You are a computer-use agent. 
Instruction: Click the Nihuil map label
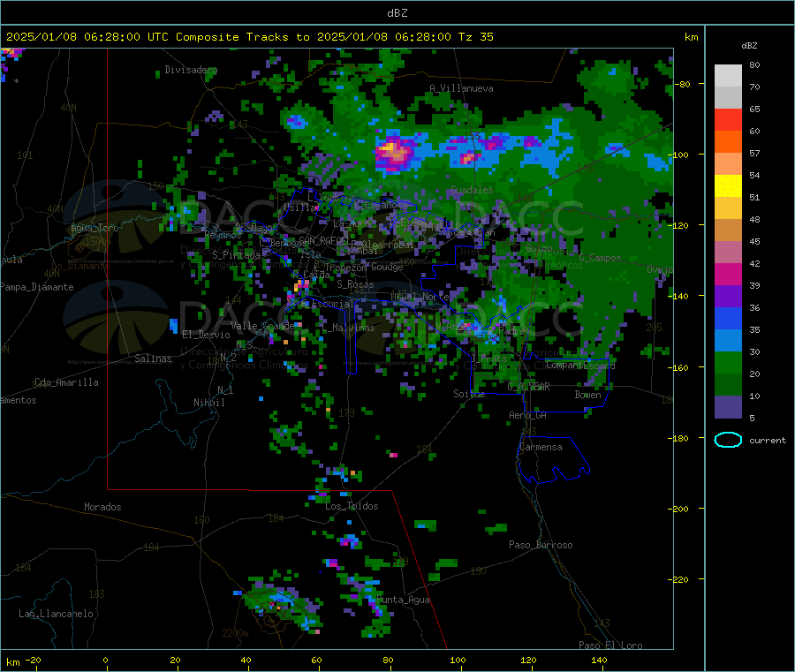tap(208, 403)
